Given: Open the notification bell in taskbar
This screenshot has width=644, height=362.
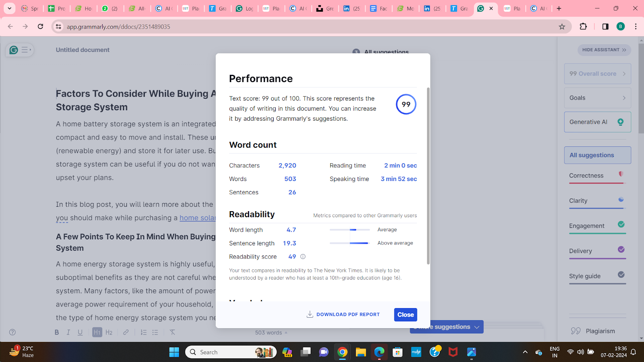Looking at the screenshot, I should (x=634, y=352).
